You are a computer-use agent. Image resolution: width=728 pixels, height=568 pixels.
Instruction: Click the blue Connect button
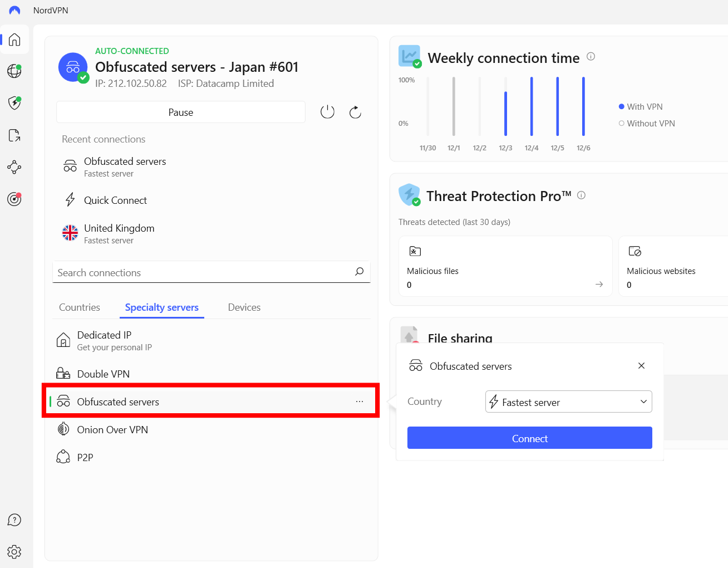[529, 438]
